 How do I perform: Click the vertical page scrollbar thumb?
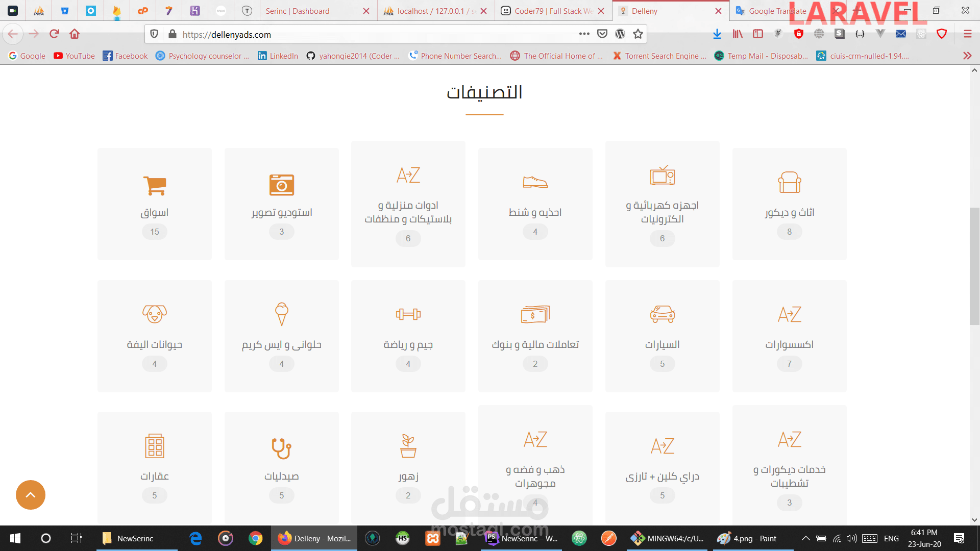(974, 265)
